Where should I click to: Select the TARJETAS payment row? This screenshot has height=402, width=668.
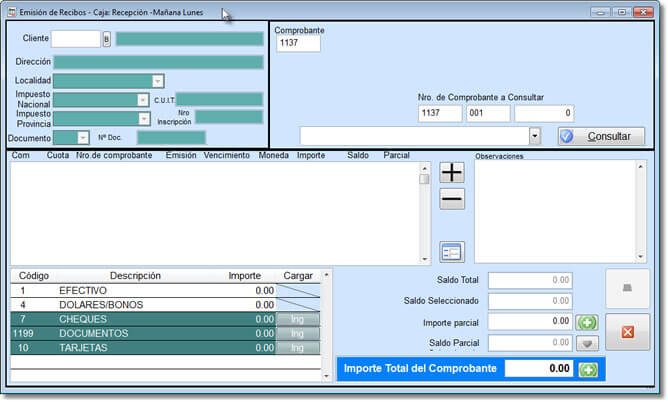165,348
